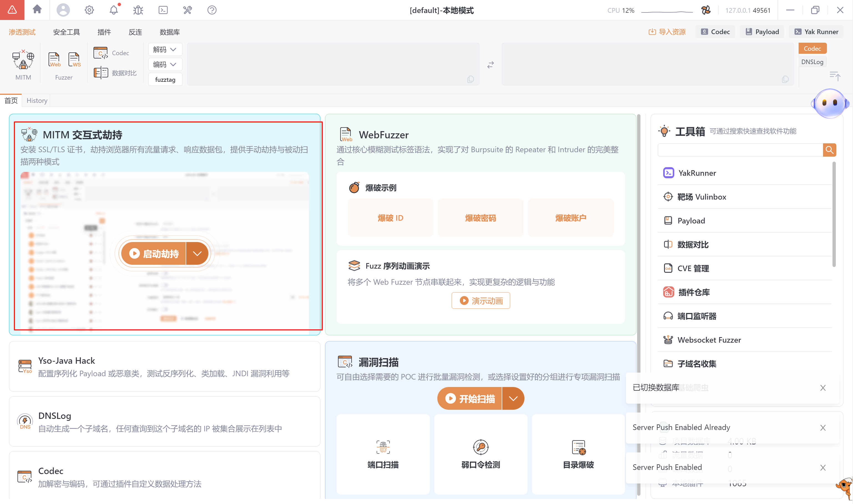This screenshot has height=504, width=853.
Task: Open the notification bell icon
Action: click(113, 10)
